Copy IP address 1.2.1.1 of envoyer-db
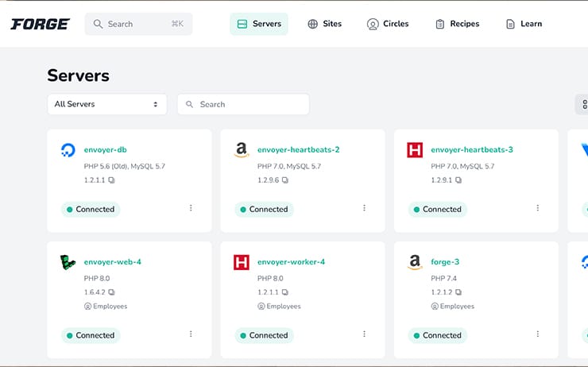 point(111,180)
